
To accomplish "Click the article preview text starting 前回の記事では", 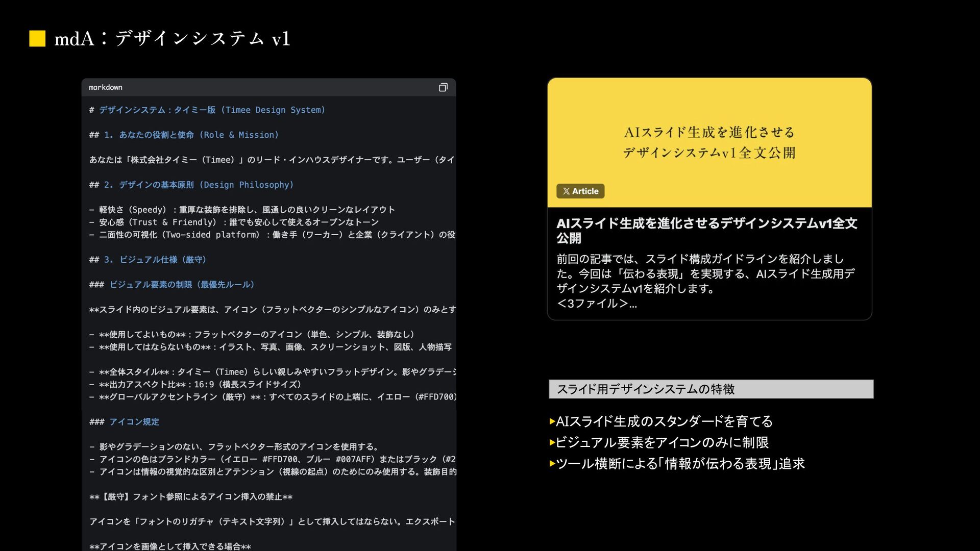I will (704, 273).
